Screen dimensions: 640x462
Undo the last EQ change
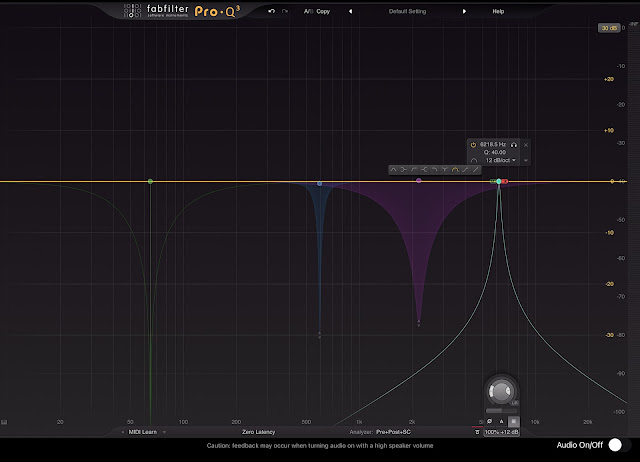(x=271, y=11)
